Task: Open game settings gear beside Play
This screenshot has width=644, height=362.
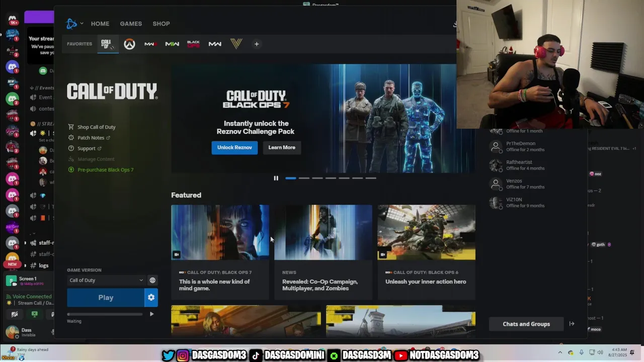Action: point(151,298)
